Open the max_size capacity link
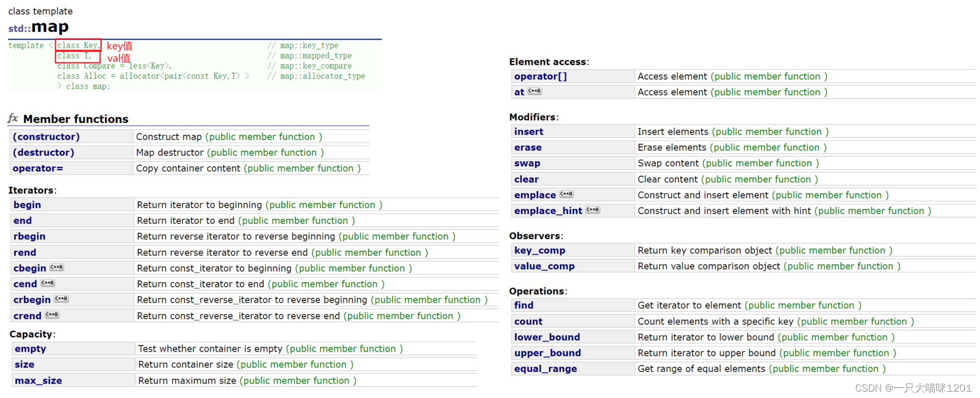 pos(38,380)
